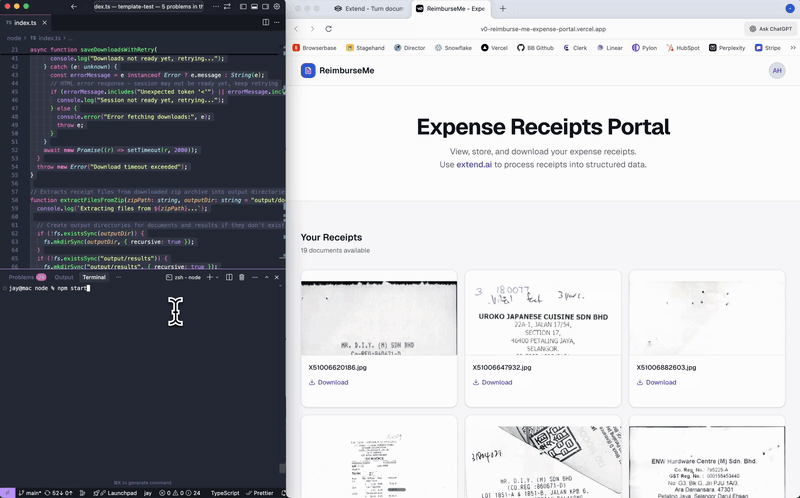Open a new browser tab
The image size is (800, 498).
(503, 9)
